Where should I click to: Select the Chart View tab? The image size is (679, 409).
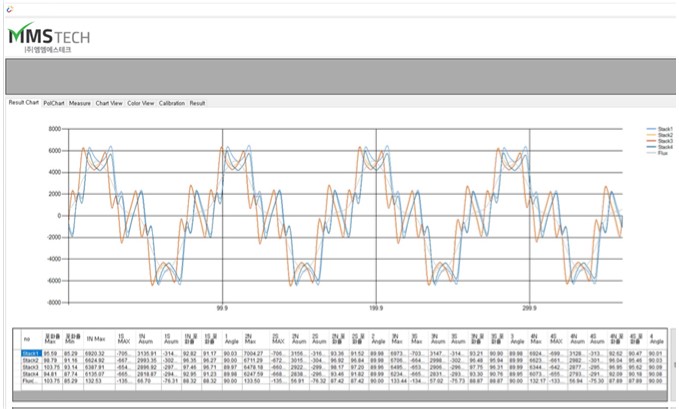[109, 102]
